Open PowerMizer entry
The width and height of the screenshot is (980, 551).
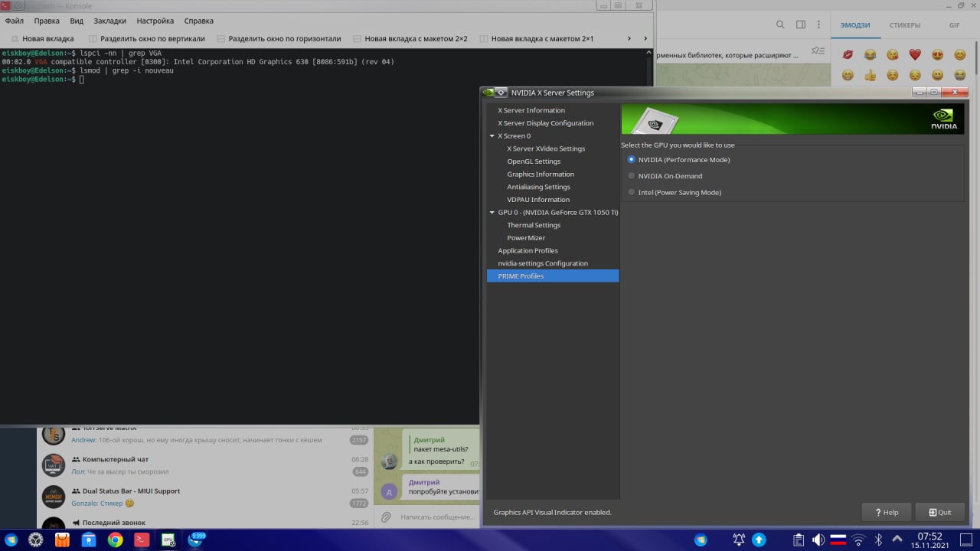[x=526, y=238]
